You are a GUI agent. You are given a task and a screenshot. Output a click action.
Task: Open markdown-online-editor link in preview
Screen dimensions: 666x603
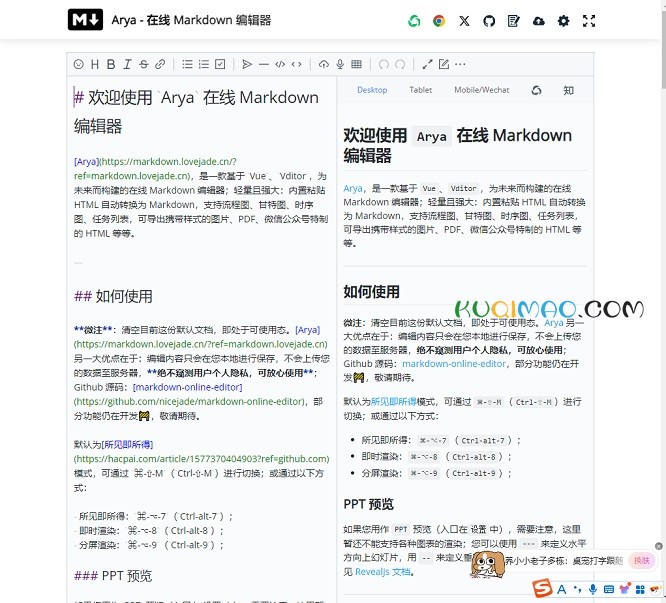pos(454,363)
